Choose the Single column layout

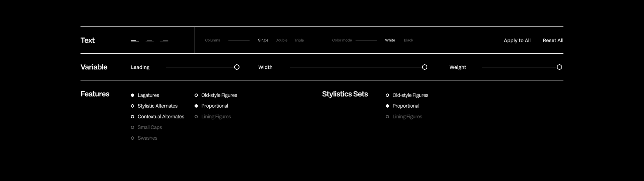(x=263, y=40)
